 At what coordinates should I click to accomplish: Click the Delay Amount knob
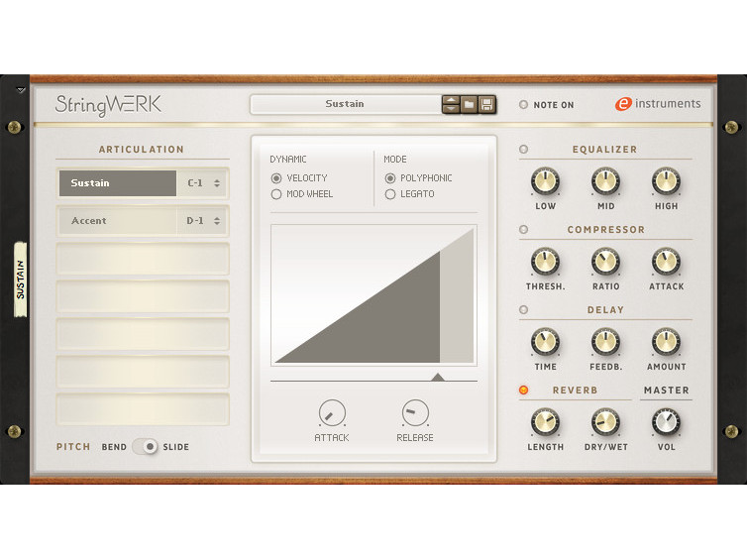pos(666,342)
